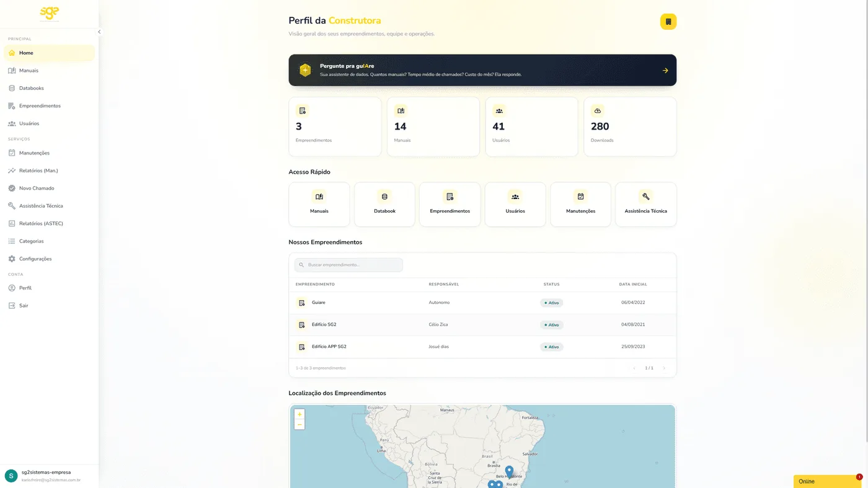Screen dimensions: 868x488
Task: Open Manutenções in the sidebar
Action: [x=49, y=153]
